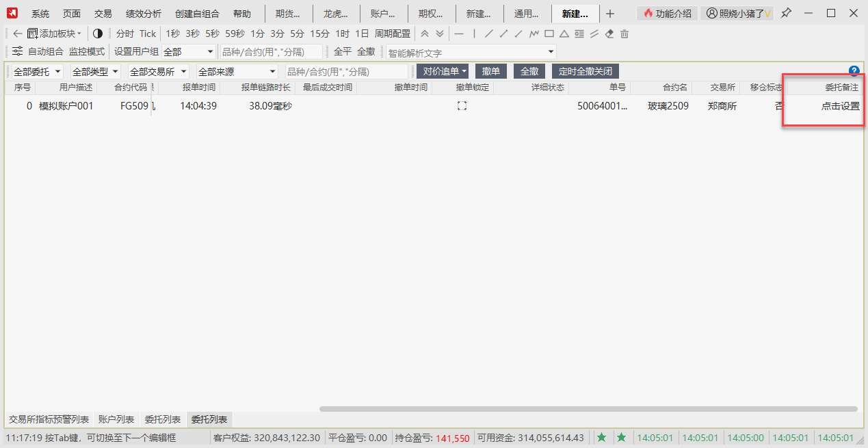Click the back arrow icon in toolbar
Image resolution: width=868 pixels, height=448 pixels.
click(x=18, y=34)
